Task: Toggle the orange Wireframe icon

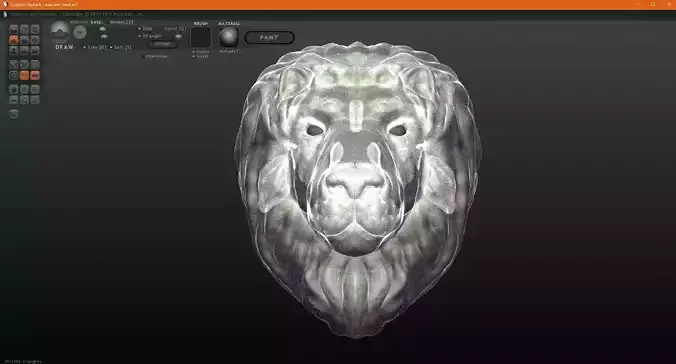Action: [24, 75]
